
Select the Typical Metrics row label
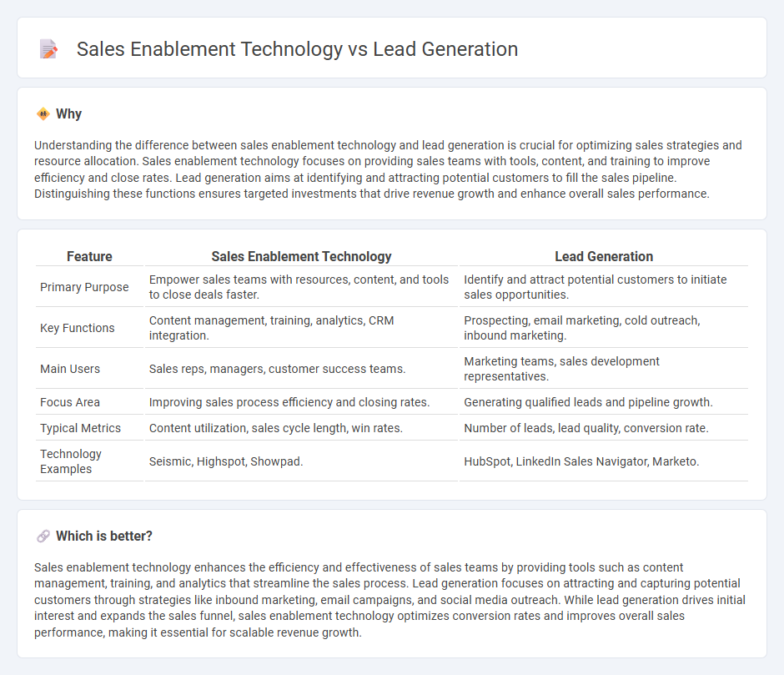(x=81, y=428)
